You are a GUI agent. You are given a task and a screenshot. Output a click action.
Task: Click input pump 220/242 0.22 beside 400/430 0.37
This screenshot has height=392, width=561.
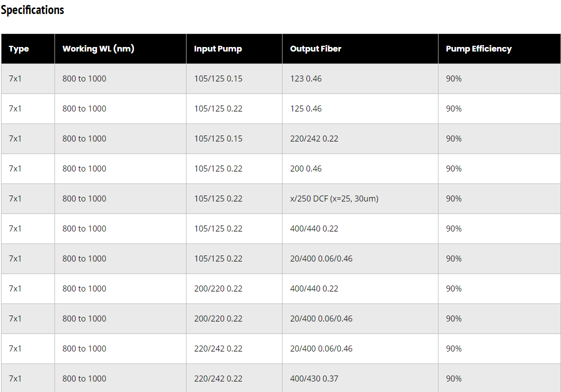click(x=218, y=378)
